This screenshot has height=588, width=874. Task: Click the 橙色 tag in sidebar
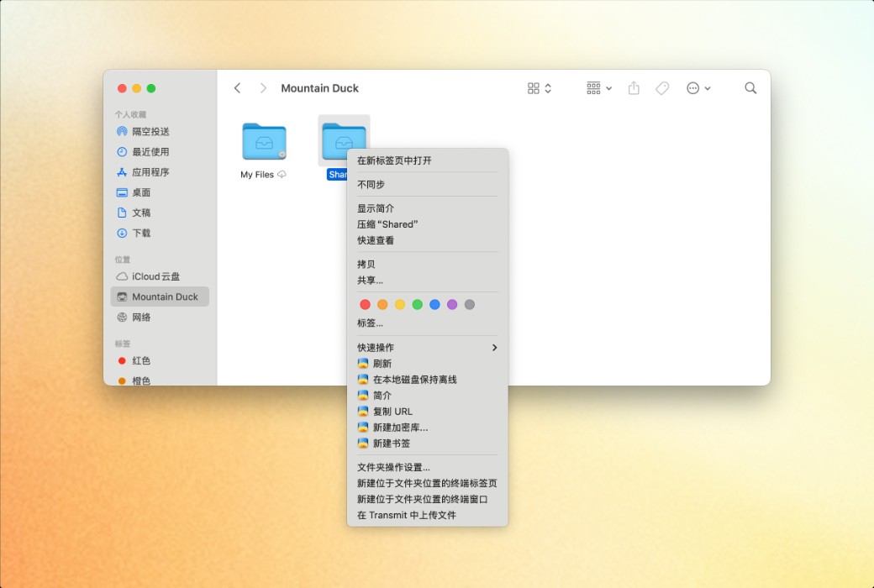(x=160, y=381)
